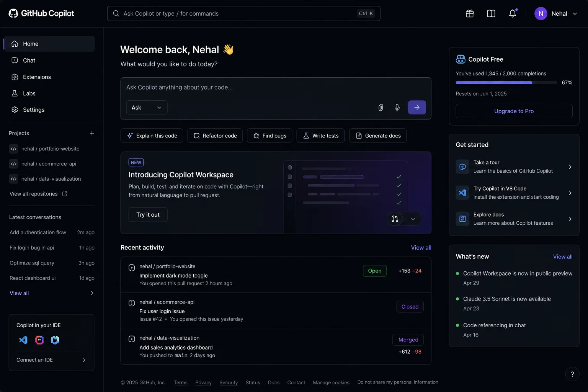Open the third IDE icon in card

[55, 340]
